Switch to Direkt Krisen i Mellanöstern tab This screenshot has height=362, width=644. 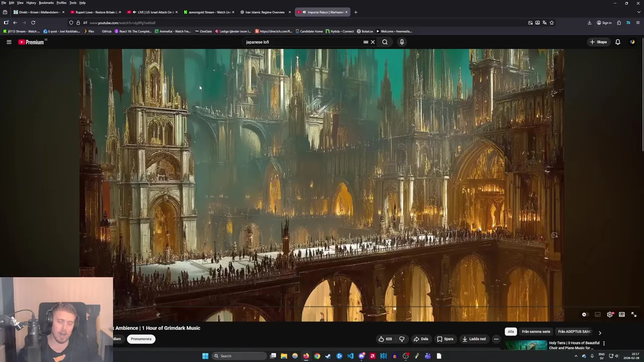pos(38,12)
